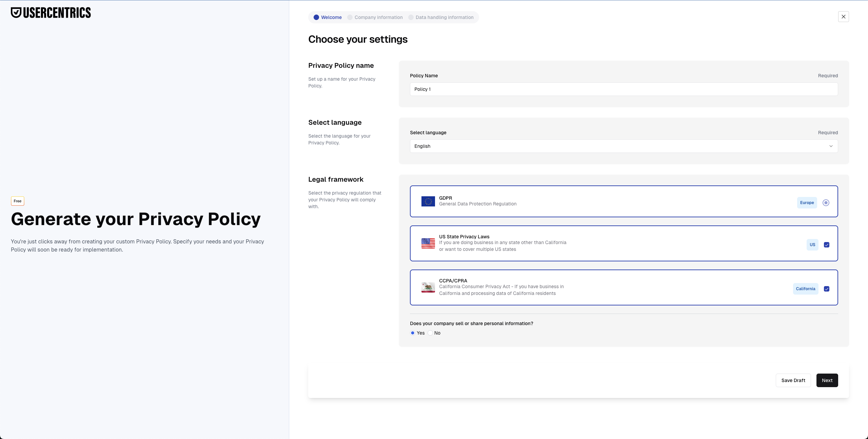Click the EU flag icon
This screenshot has height=439, width=868.
click(428, 201)
